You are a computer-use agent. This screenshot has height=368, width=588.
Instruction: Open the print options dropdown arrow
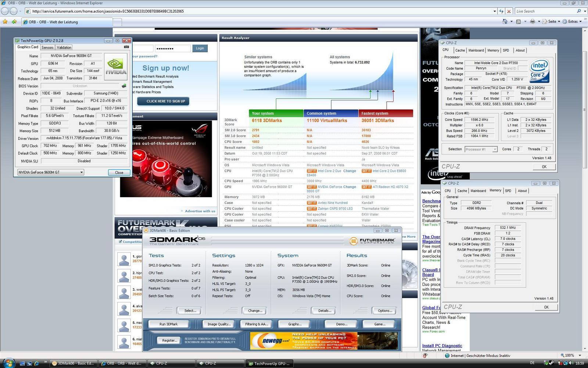(x=539, y=22)
